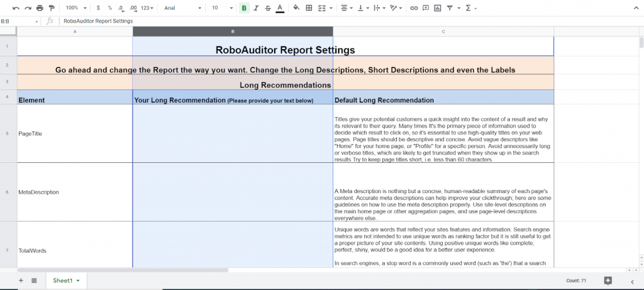Open the merge cells dropdown arrow
644x290 pixels.
coord(331,8)
